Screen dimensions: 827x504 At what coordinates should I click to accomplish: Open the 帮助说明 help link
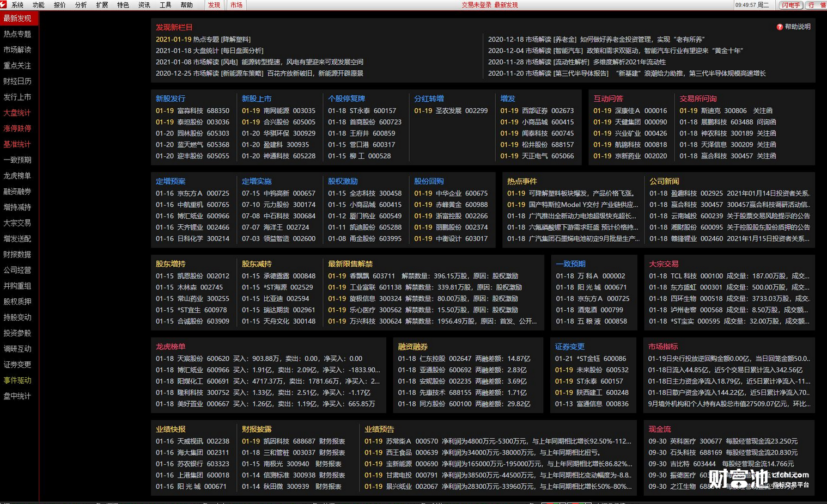[x=798, y=27]
